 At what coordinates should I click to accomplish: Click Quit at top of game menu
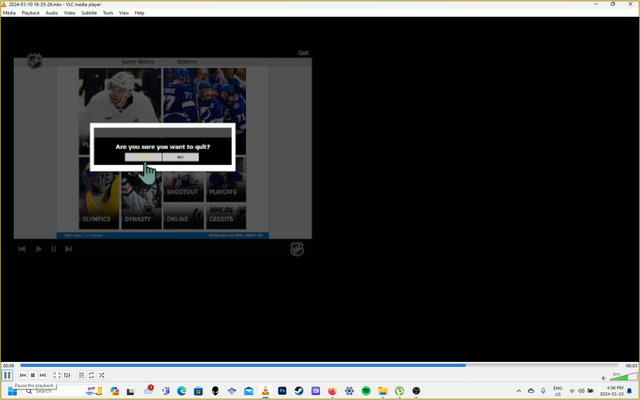click(303, 53)
